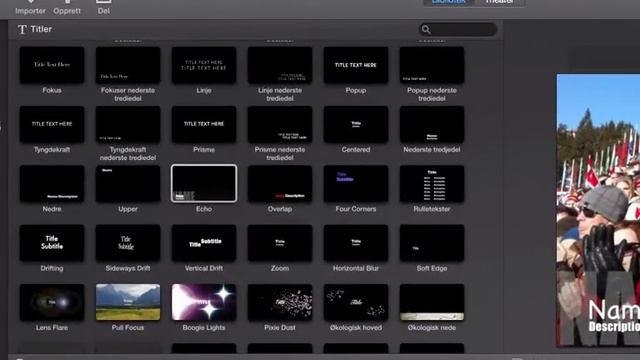Image resolution: width=640 pixels, height=360 pixels.
Task: Choose the Nederste tredjedel title
Action: pyautogui.click(x=431, y=124)
